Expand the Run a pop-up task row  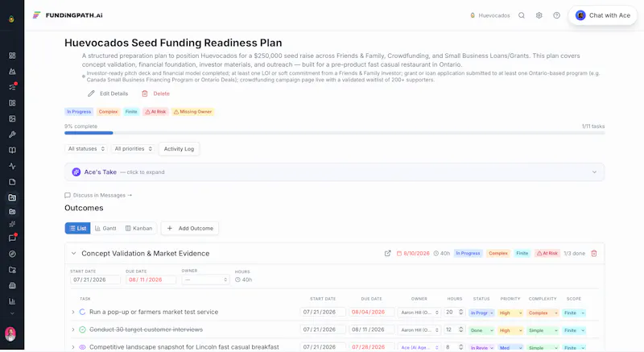point(73,313)
